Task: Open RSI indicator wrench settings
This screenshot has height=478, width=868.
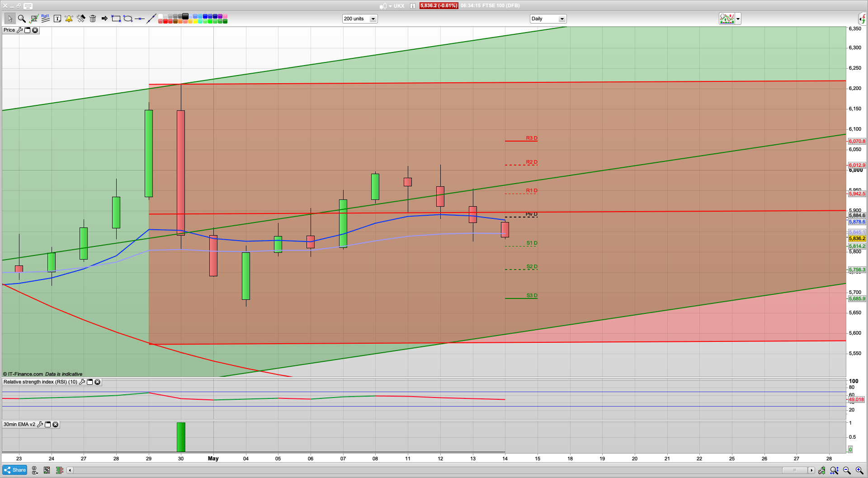Action: point(82,382)
